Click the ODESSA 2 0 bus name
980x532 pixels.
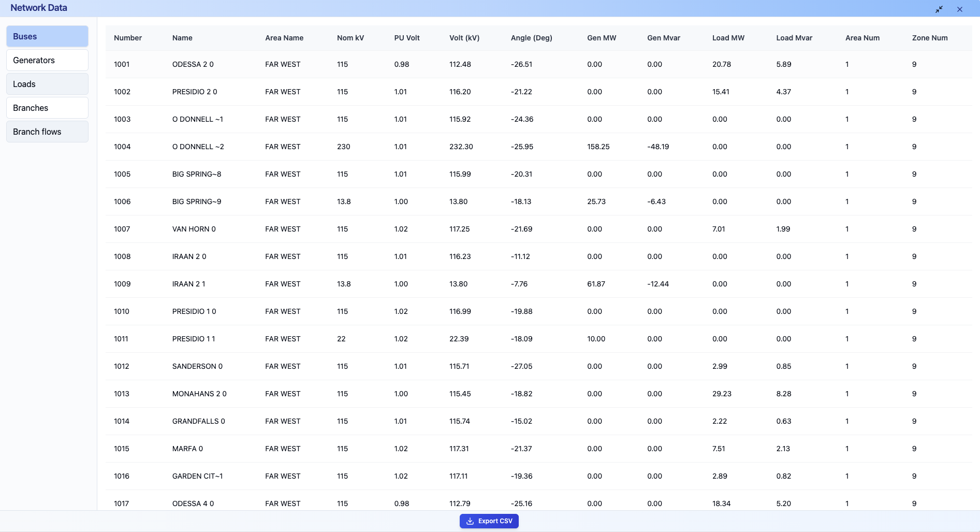[x=193, y=64]
